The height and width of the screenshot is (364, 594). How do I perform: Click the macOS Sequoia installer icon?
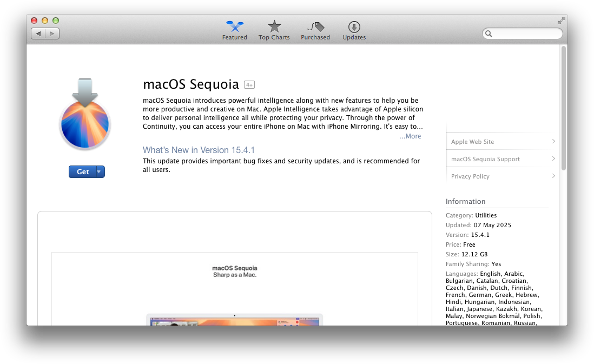click(85, 115)
